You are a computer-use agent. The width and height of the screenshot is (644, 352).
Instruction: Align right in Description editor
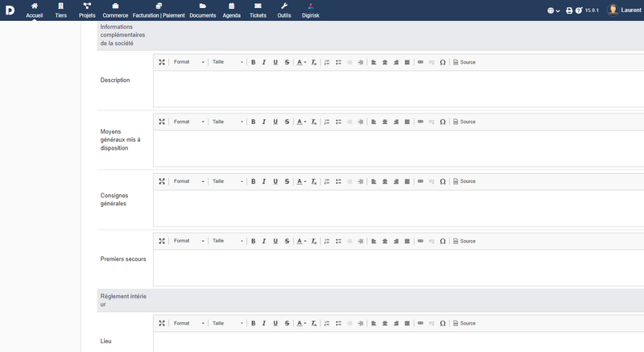[396, 62]
